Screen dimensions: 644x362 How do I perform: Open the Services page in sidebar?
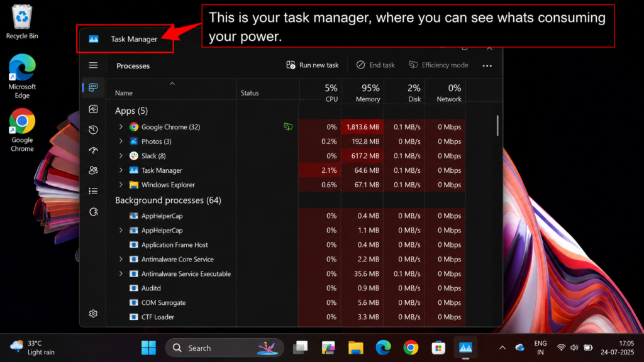(x=93, y=212)
